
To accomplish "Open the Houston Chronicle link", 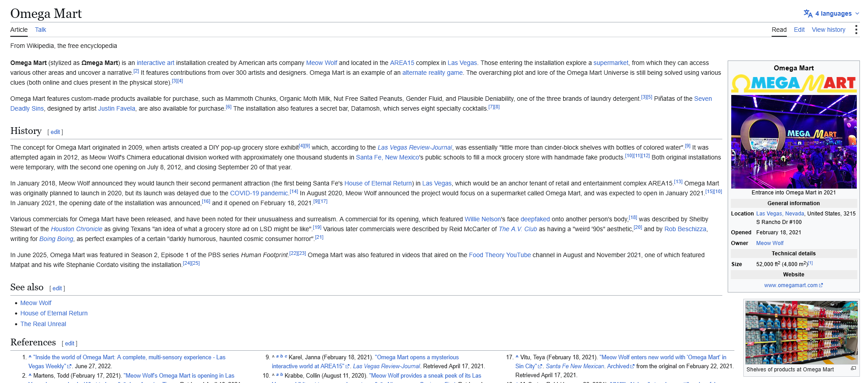I will [x=77, y=229].
